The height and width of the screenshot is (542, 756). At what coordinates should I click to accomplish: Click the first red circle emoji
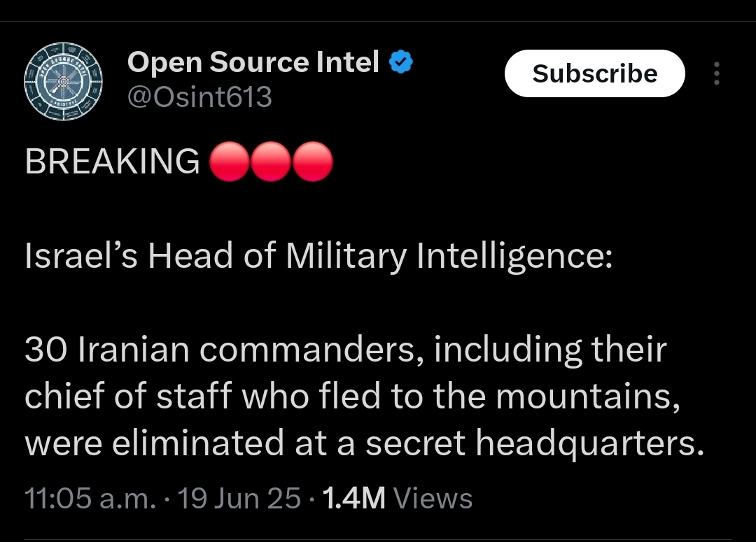tap(230, 162)
